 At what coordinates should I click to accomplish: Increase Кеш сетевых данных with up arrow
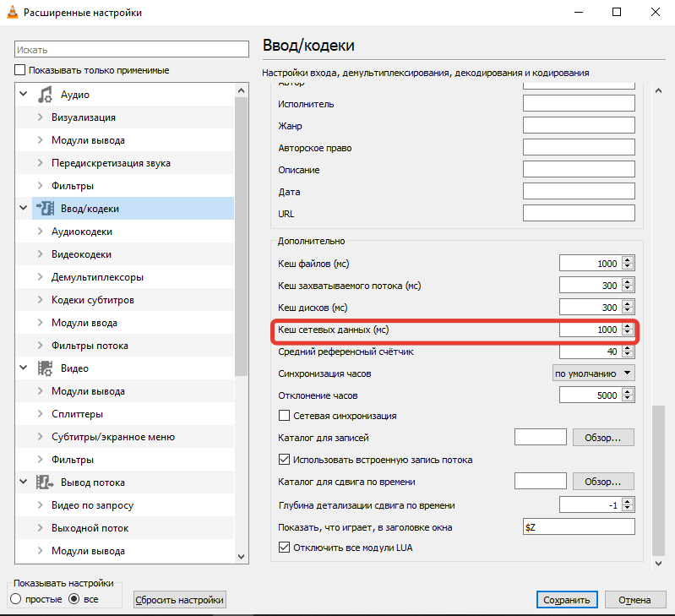(627, 326)
